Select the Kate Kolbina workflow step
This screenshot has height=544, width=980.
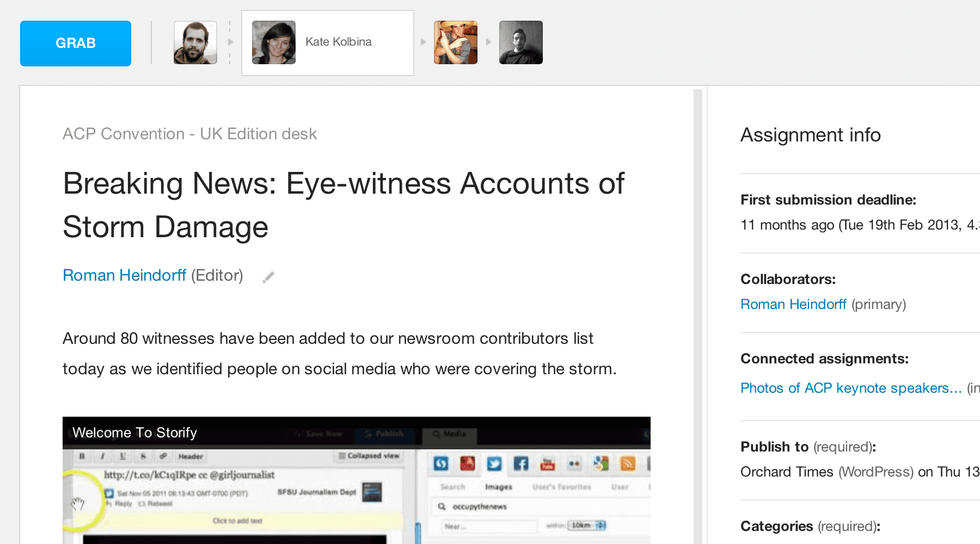point(327,42)
